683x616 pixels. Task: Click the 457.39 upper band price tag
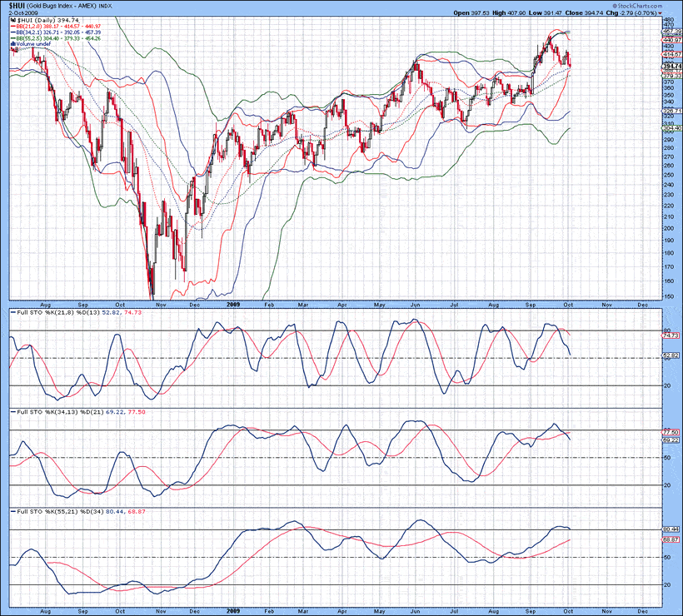671,32
